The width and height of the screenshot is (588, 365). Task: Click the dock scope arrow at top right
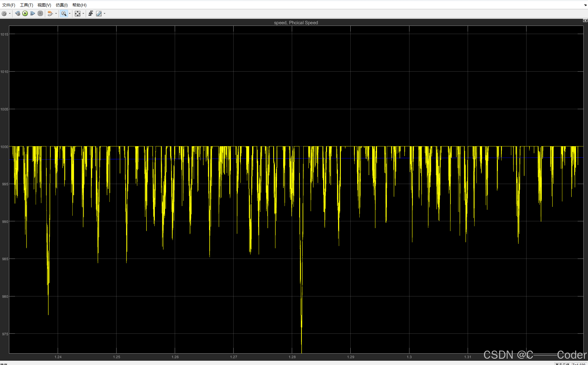click(x=585, y=5)
